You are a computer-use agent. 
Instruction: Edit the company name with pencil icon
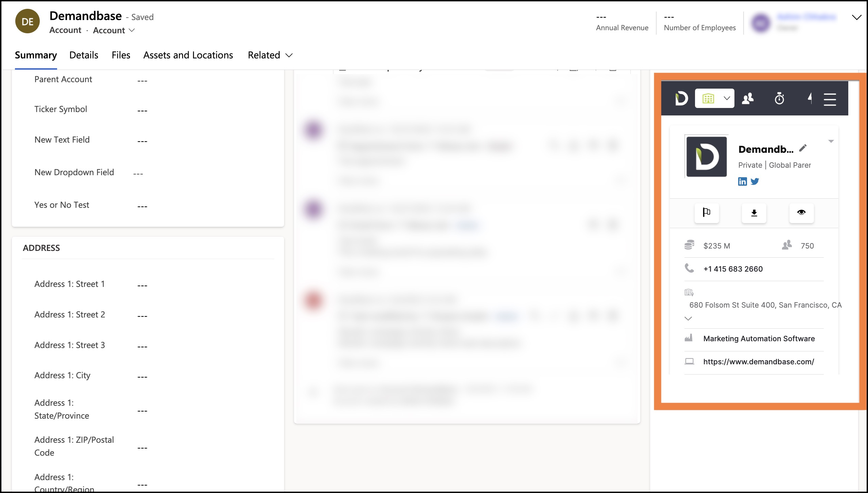pyautogui.click(x=803, y=148)
